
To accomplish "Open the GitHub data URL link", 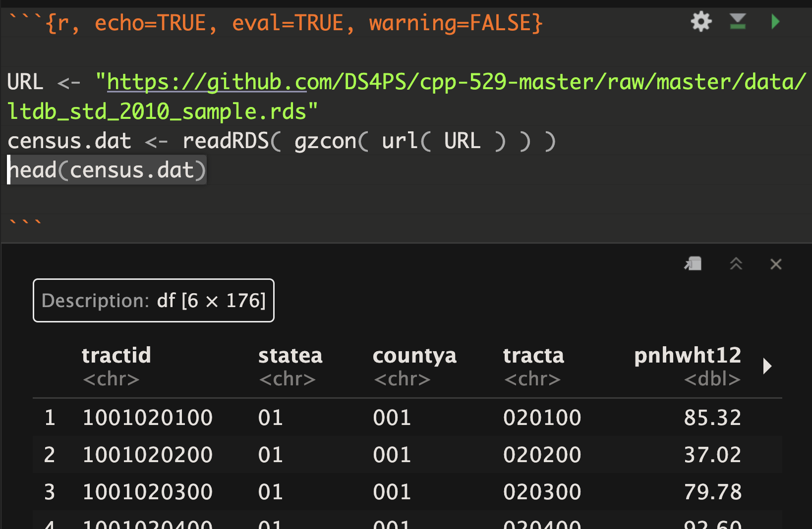I will point(206,81).
